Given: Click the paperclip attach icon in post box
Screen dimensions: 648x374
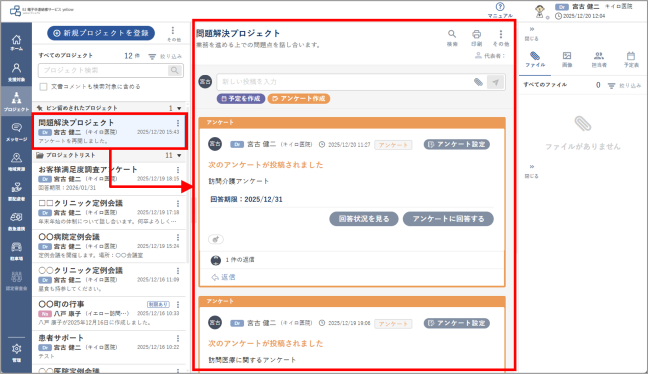Looking at the screenshot, I should pyautogui.click(x=478, y=82).
